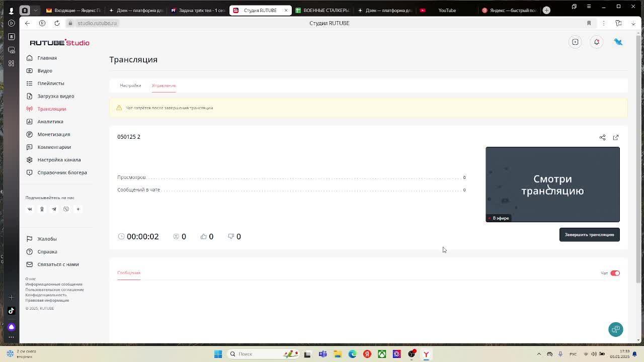The width and height of the screenshot is (644, 362).
Task: Open the VK social link icon
Action: tap(30, 209)
